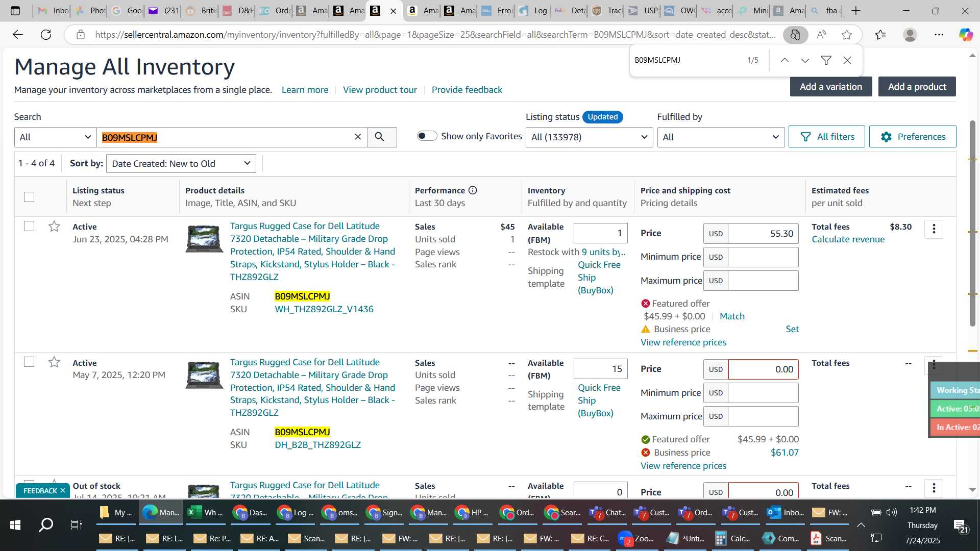The image size is (980, 551).
Task: Switch to the Inbox browser tab
Action: [x=52, y=11]
